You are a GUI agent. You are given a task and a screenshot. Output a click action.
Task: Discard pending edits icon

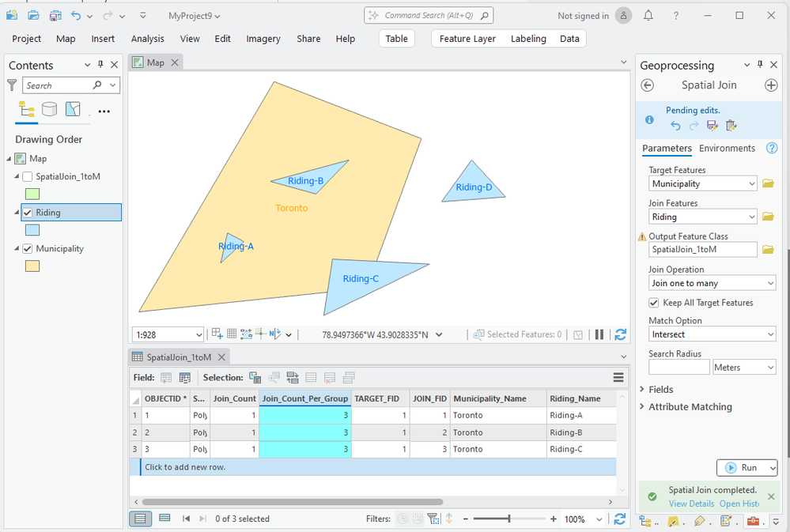point(731,126)
